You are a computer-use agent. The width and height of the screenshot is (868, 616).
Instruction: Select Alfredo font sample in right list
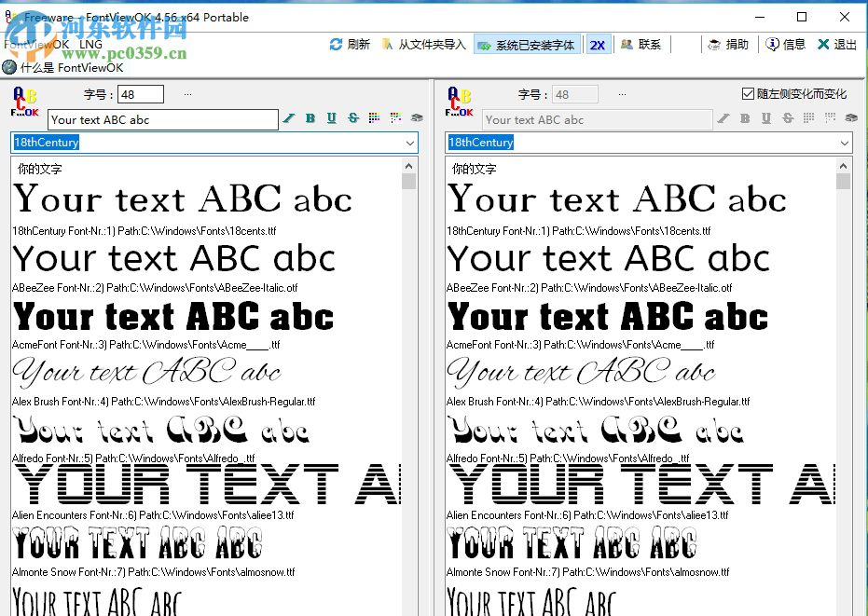click(x=596, y=430)
